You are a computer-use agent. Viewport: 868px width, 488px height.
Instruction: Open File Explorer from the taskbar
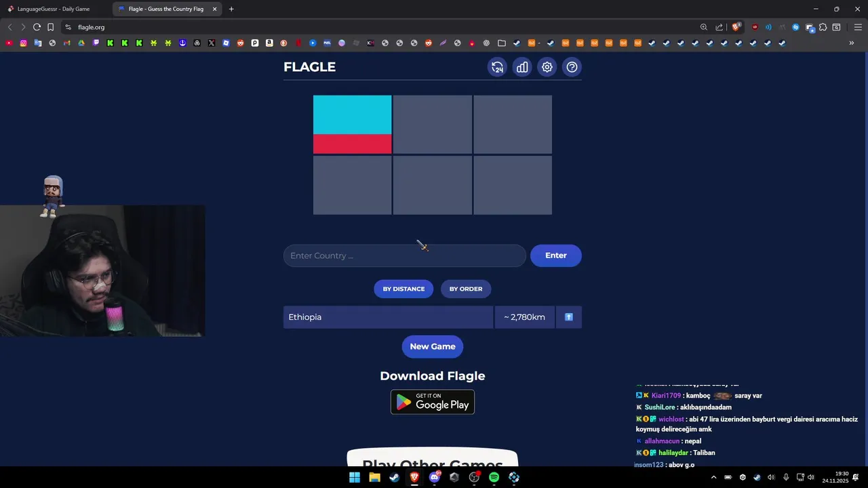374,477
